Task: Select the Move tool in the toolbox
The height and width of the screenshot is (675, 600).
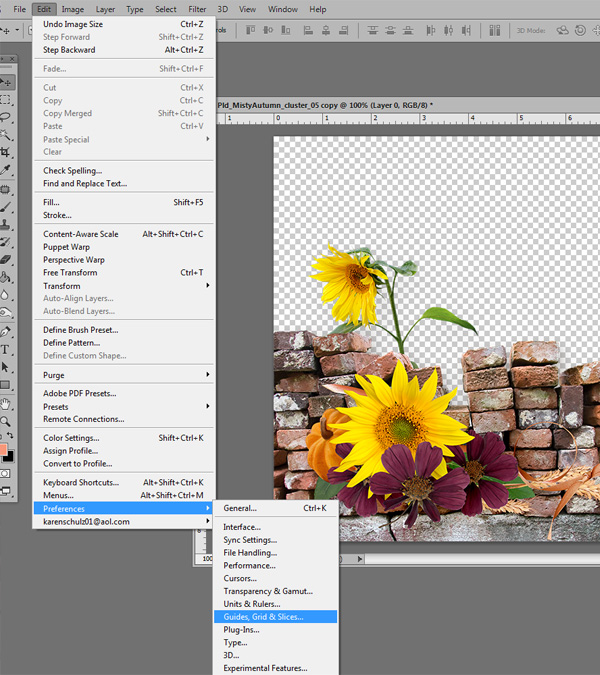Action: (x=7, y=83)
